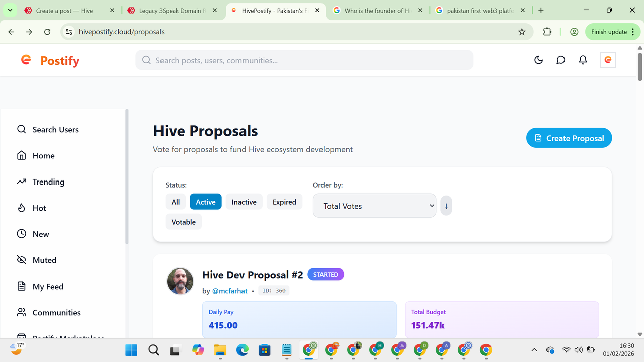This screenshot has width=644, height=362.
Task: Launch Copilot from the taskbar
Action: point(198,350)
